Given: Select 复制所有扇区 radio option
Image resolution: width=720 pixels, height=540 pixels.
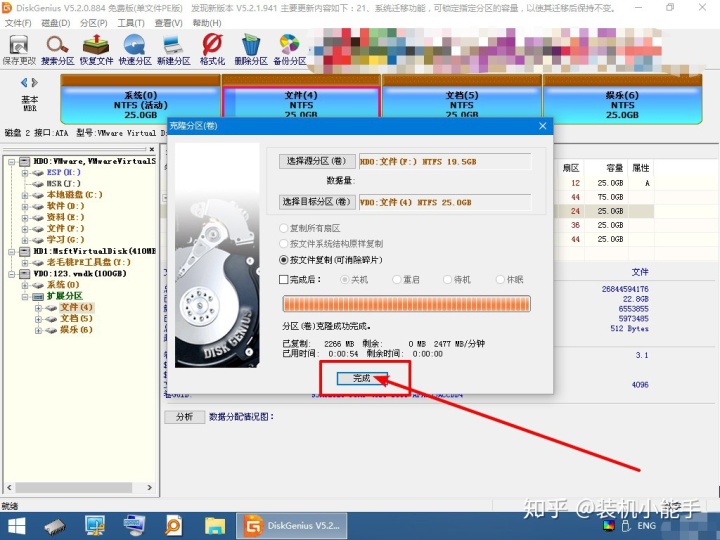Looking at the screenshot, I should 284,228.
